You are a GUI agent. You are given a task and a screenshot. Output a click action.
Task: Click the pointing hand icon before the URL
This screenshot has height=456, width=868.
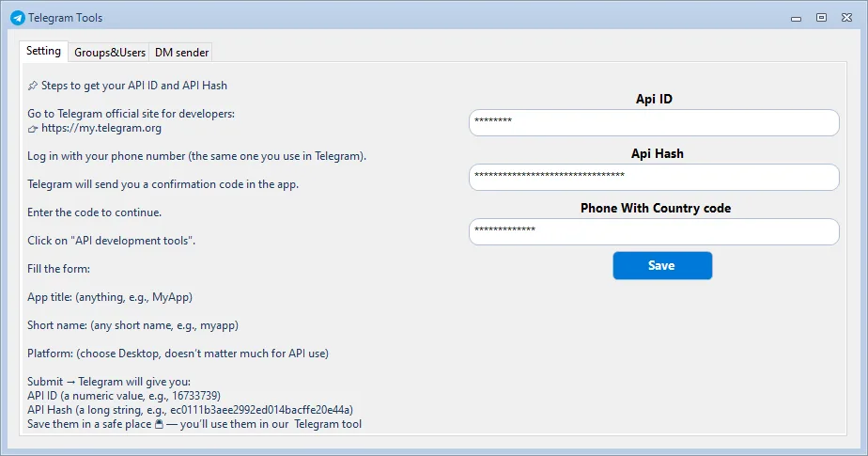[33, 129]
